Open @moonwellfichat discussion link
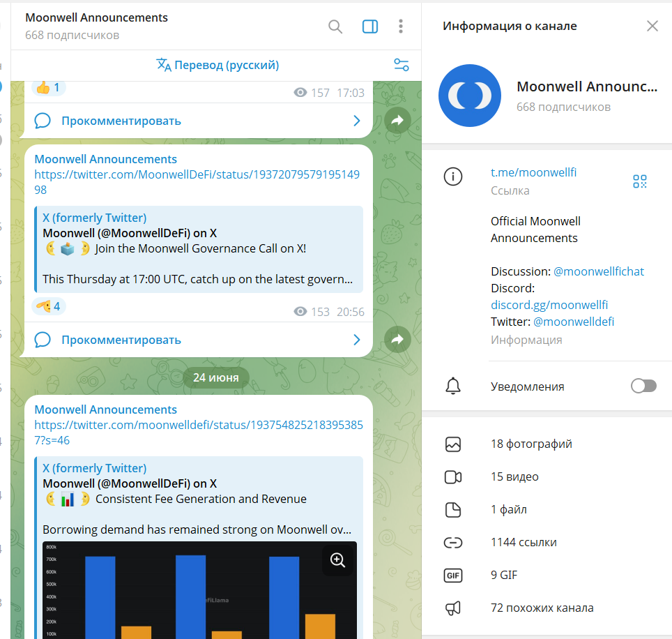This screenshot has width=672, height=639. point(599,271)
